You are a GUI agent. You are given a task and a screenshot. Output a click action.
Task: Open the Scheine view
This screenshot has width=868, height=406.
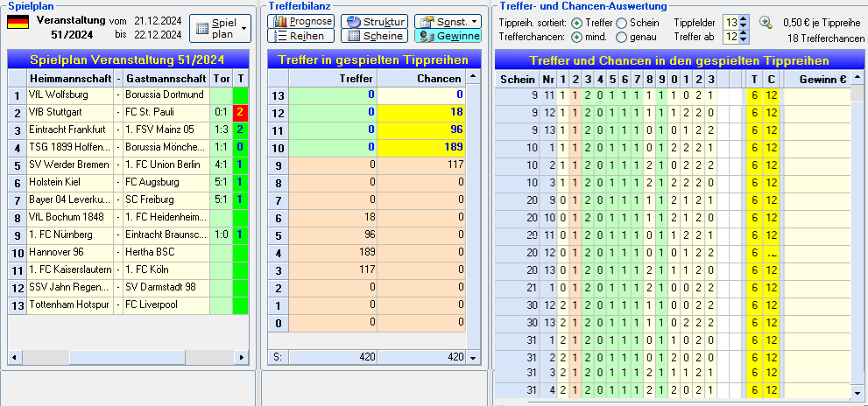click(x=374, y=36)
